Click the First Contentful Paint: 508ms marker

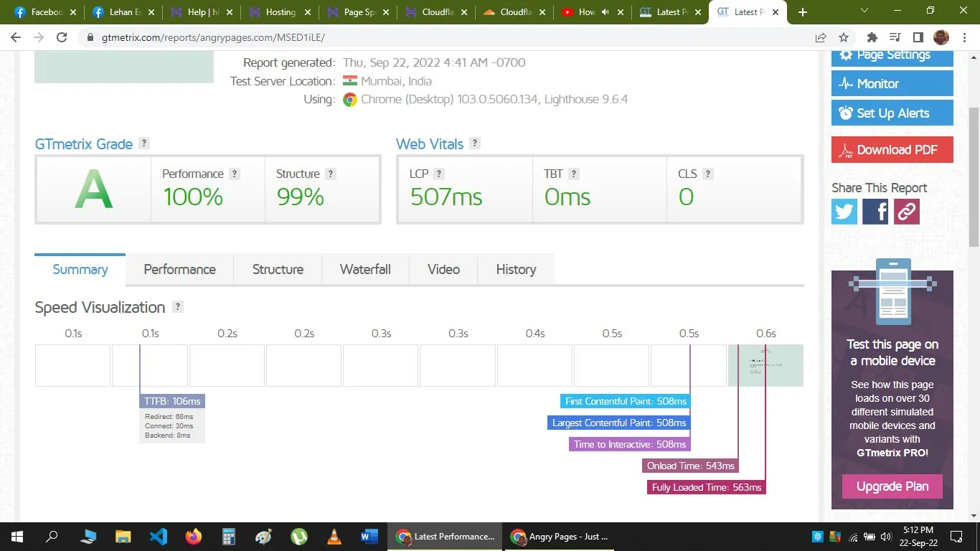tap(625, 401)
